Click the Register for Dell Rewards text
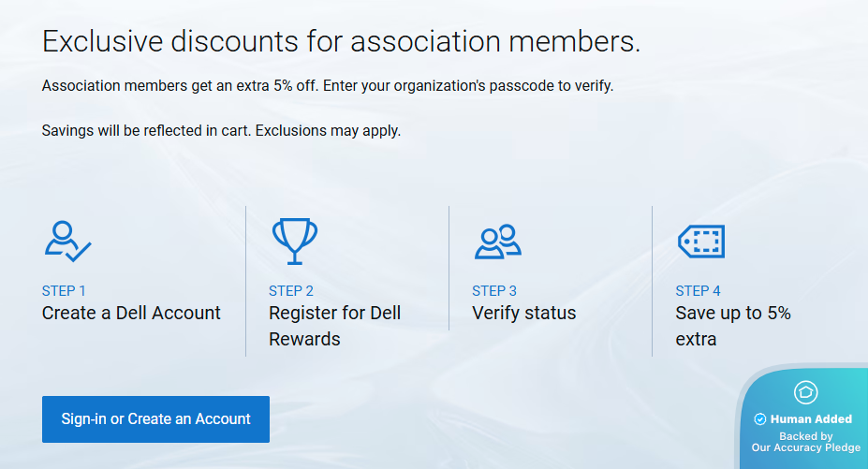The height and width of the screenshot is (469, 868). point(334,326)
